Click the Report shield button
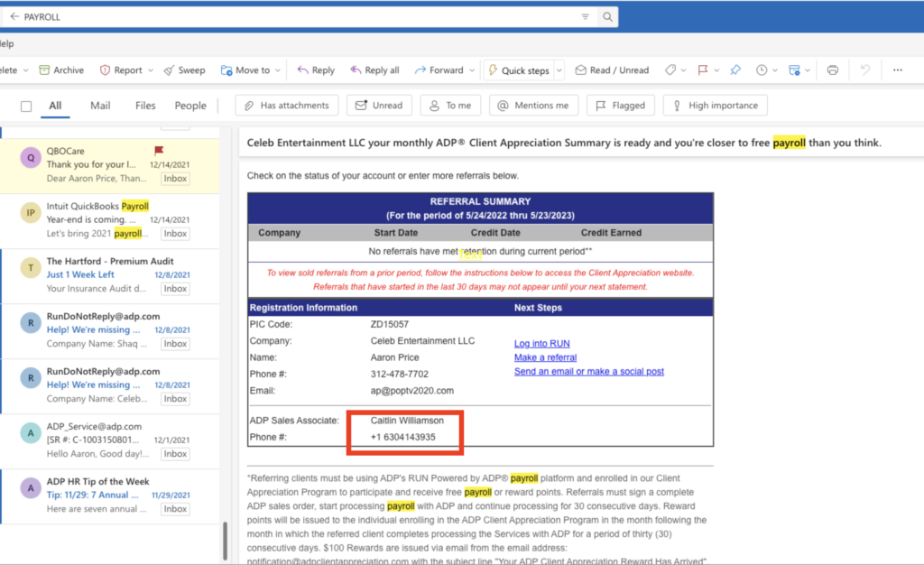The width and height of the screenshot is (924, 565). pyautogui.click(x=121, y=70)
